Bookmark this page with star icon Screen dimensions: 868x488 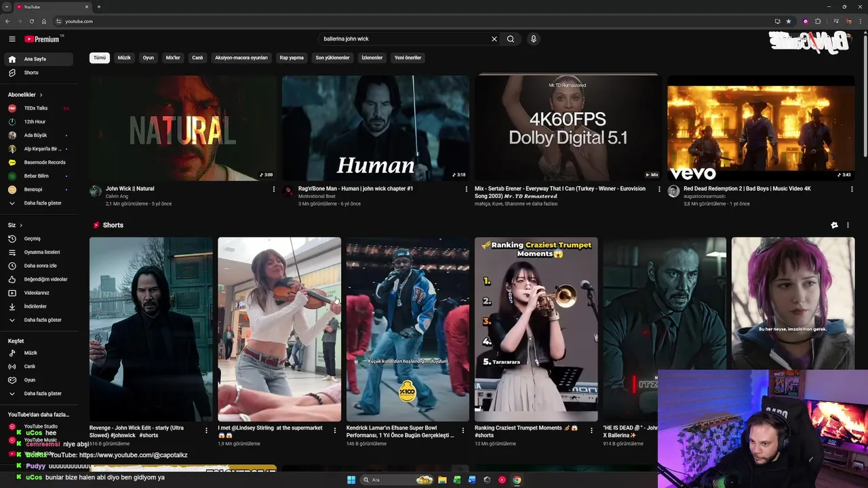[789, 21]
